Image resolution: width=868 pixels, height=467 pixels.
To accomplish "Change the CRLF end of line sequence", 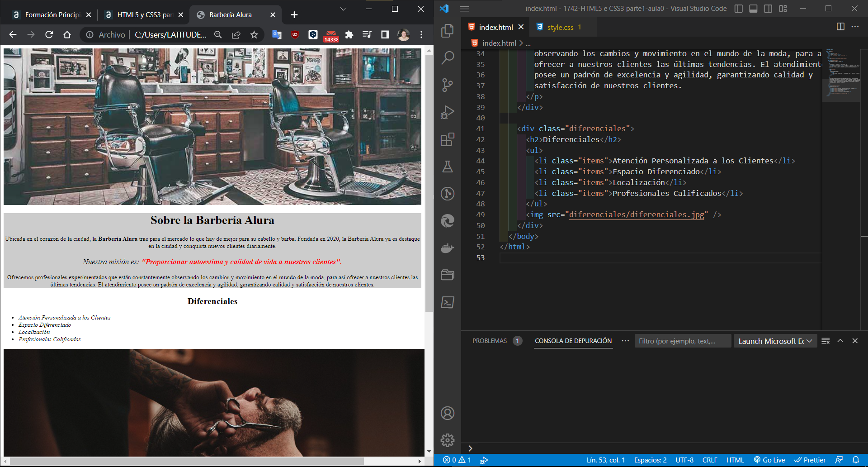I will point(710,460).
